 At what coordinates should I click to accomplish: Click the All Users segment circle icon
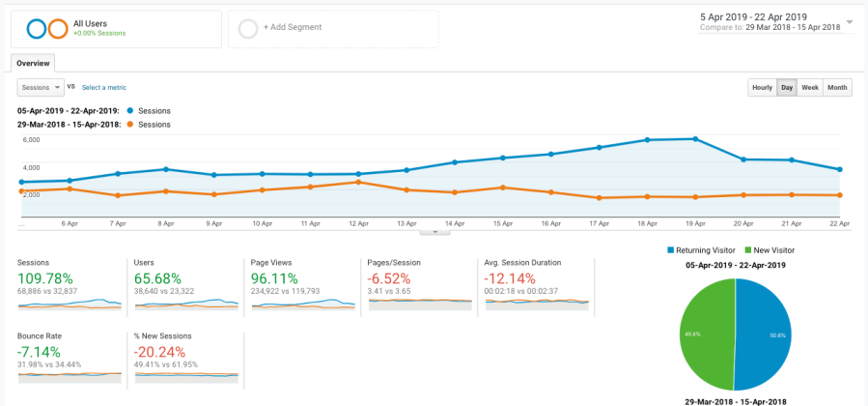(47, 29)
